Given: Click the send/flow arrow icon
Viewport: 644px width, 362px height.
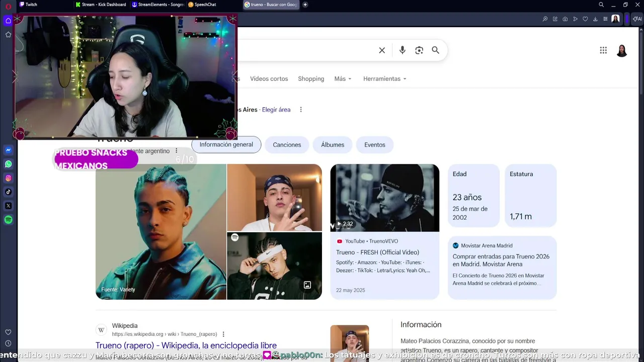Looking at the screenshot, I should [575, 19].
